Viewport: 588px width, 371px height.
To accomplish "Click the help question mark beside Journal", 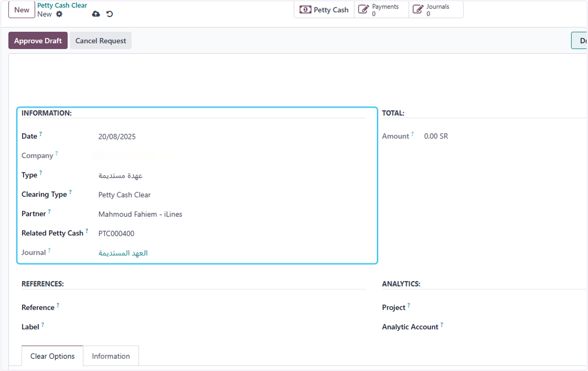I will point(49,250).
